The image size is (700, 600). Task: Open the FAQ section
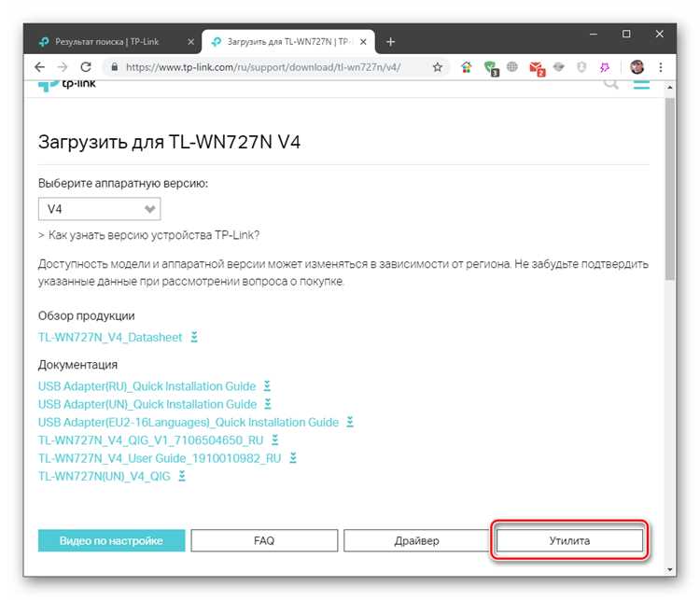coord(264,540)
